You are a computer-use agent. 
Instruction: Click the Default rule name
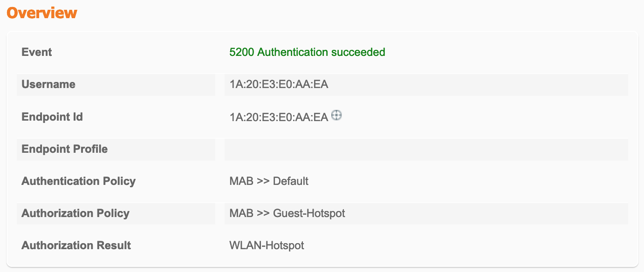(291, 181)
